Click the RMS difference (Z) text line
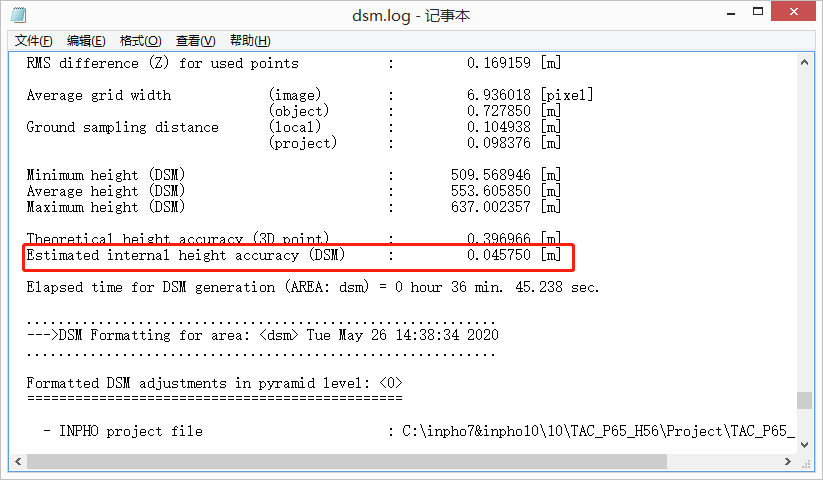Screen dimensions: 823x480 (x=162, y=64)
